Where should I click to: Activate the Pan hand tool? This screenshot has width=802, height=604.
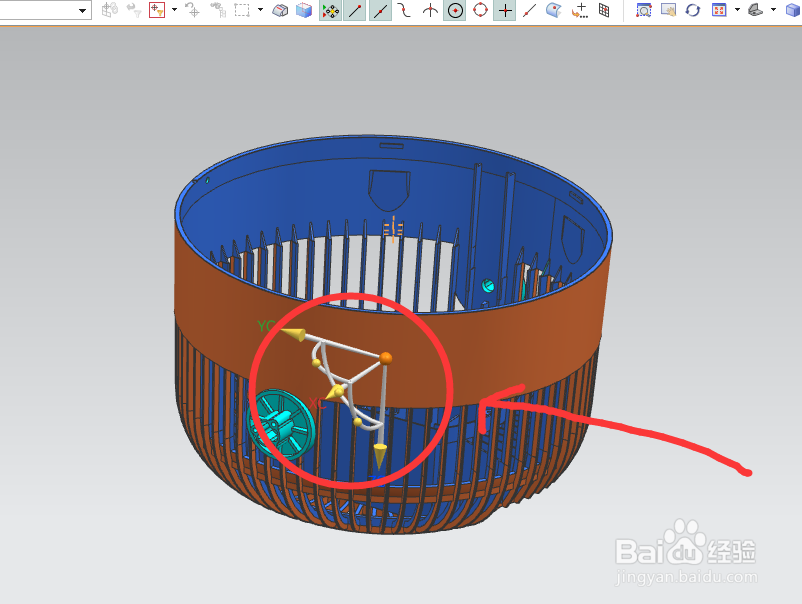pos(668,10)
